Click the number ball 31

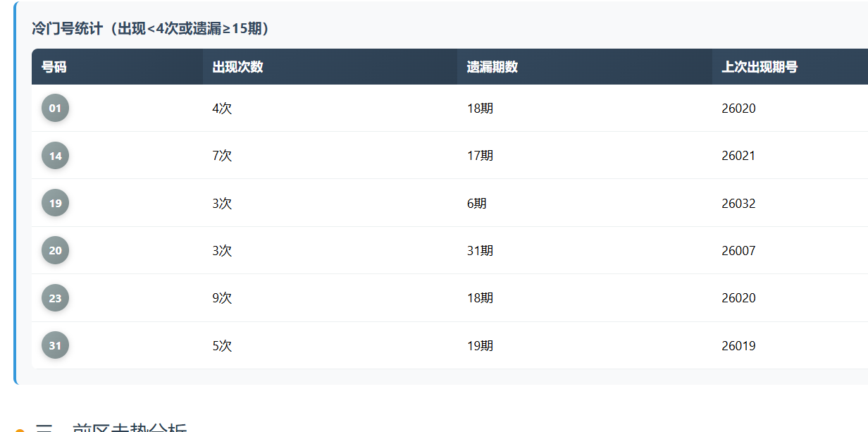[55, 345]
